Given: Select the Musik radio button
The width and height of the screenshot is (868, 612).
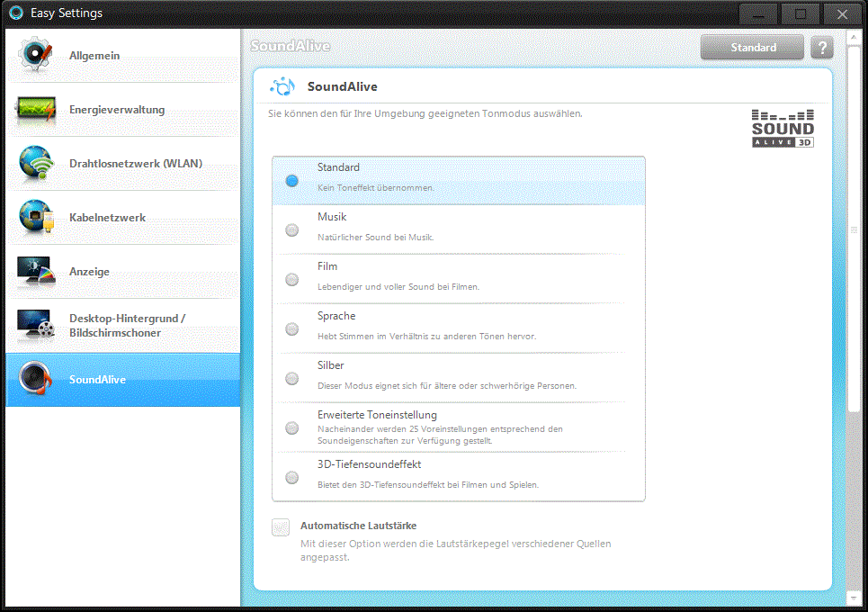Looking at the screenshot, I should [x=291, y=229].
